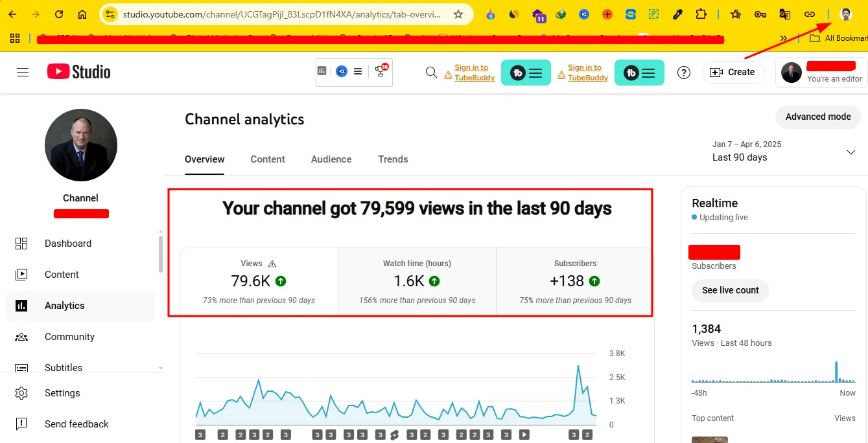Image resolution: width=868 pixels, height=443 pixels.
Task: Expand the Last 90 days date range
Action: pos(850,152)
